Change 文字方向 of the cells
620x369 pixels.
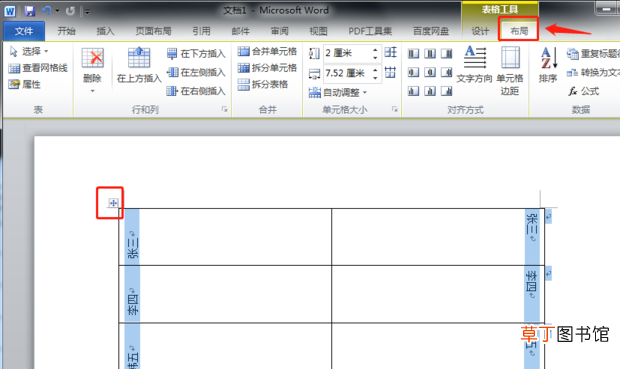(474, 65)
